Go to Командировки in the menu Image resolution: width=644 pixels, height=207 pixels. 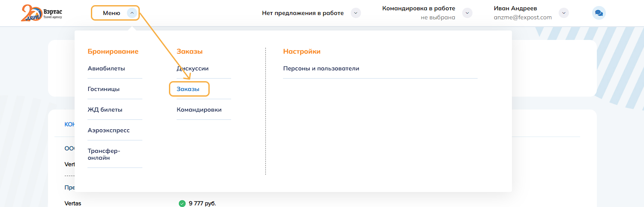[x=199, y=110]
